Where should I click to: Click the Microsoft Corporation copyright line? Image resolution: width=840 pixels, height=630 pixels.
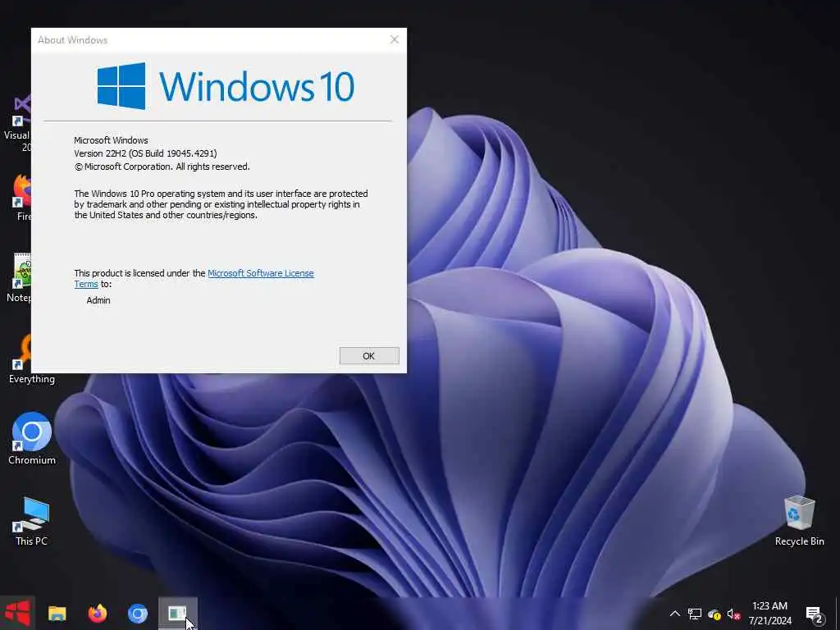162,167
